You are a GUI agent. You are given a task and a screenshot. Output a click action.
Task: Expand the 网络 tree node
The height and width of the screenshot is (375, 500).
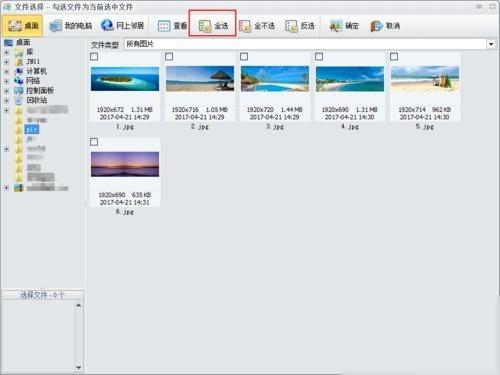coord(6,81)
